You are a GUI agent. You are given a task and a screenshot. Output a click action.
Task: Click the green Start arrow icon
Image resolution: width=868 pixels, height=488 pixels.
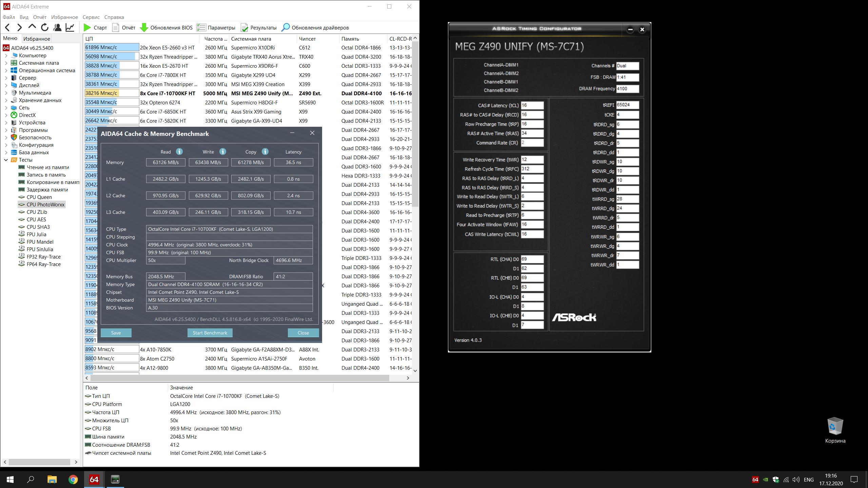coord(87,27)
